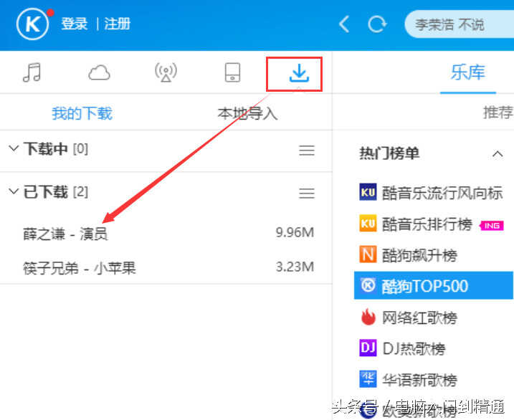Switch to 我的下载 tab
The height and width of the screenshot is (420, 514).
82,113
